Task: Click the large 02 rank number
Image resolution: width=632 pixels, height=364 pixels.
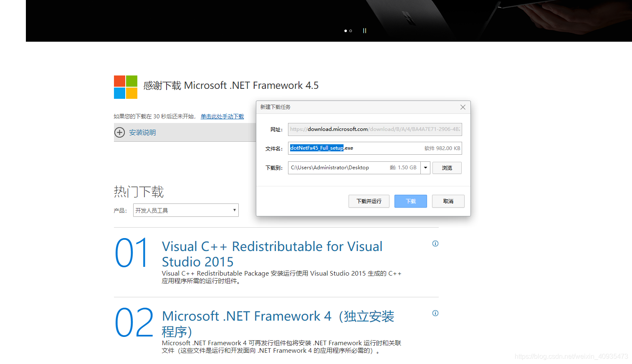Action: tap(134, 322)
